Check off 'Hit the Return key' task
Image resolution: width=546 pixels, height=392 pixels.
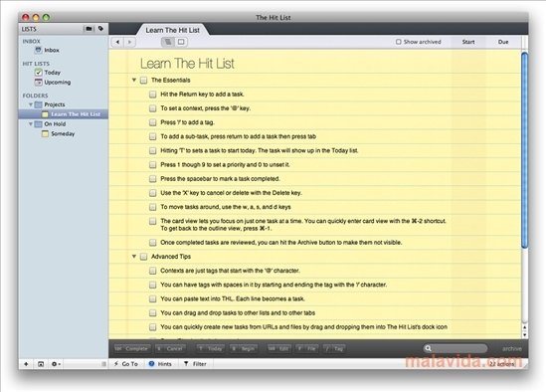tap(152, 95)
